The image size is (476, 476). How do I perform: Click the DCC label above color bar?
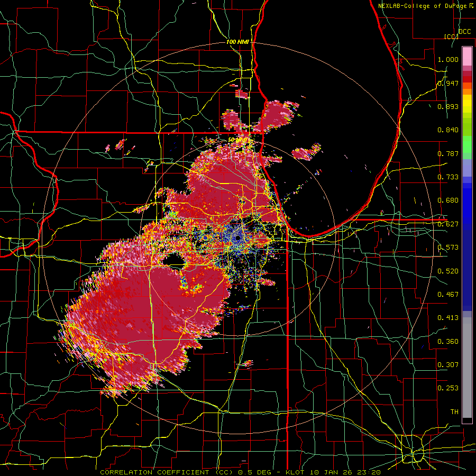click(465, 32)
